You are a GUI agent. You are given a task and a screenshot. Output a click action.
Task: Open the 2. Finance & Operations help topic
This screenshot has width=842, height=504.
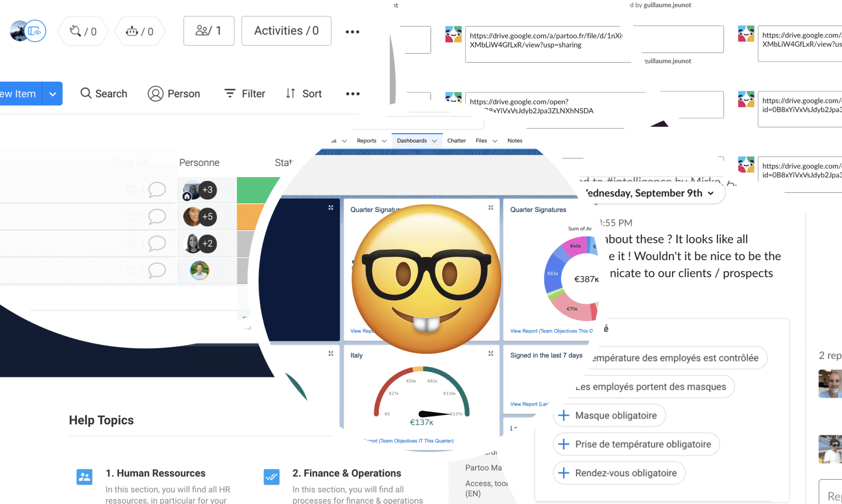pos(347,473)
